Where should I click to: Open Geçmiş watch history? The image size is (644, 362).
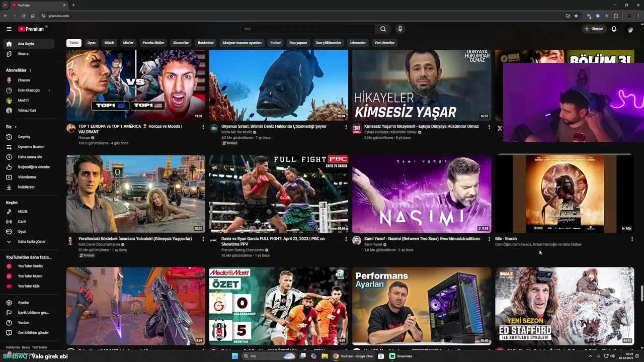pos(28,137)
